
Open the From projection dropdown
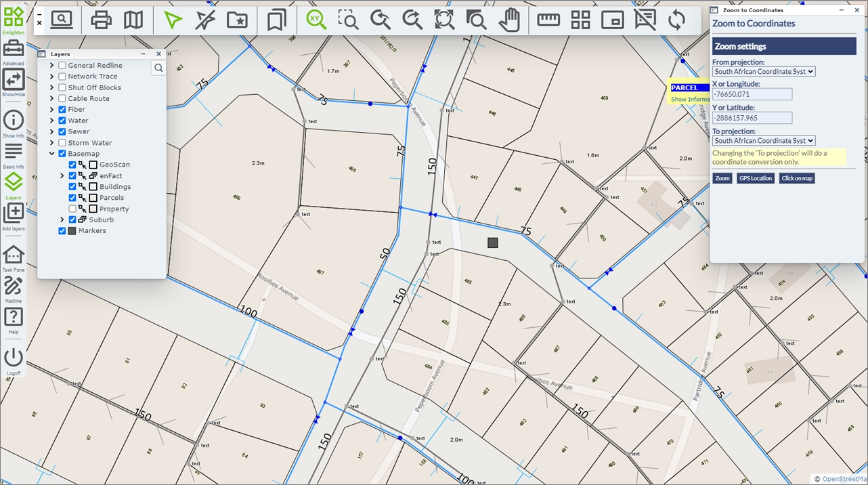pos(763,72)
